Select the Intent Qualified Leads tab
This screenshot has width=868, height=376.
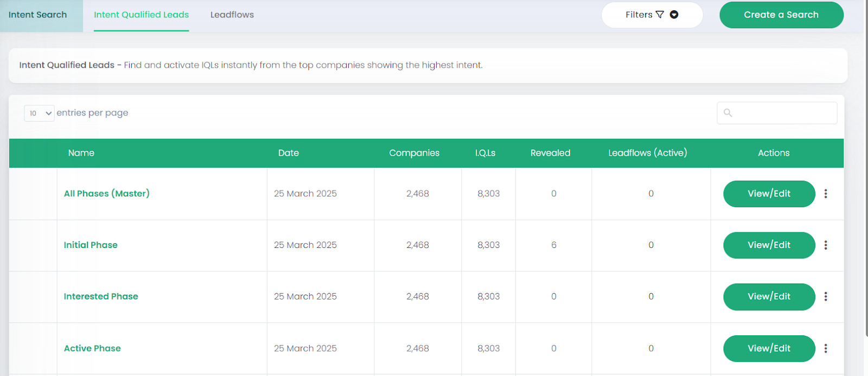(x=141, y=15)
